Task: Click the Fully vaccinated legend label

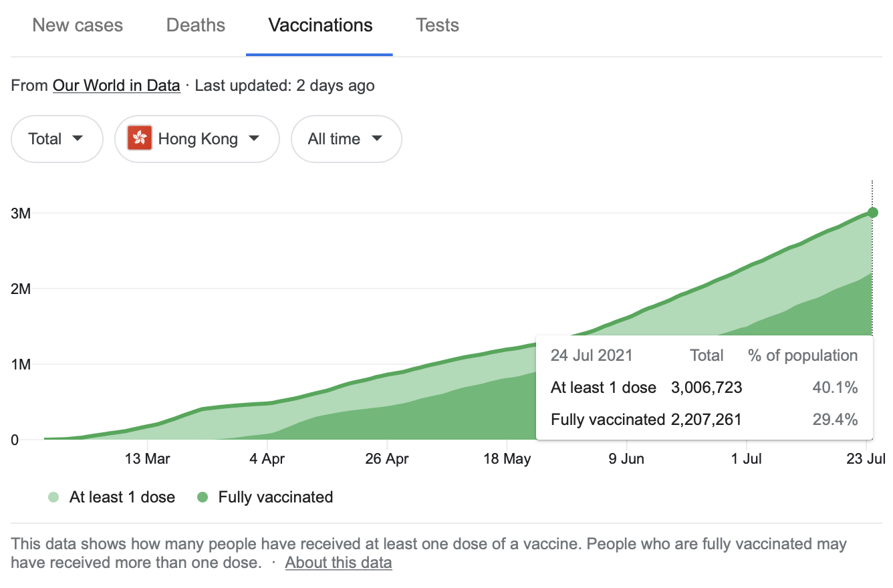Action: coord(275,497)
